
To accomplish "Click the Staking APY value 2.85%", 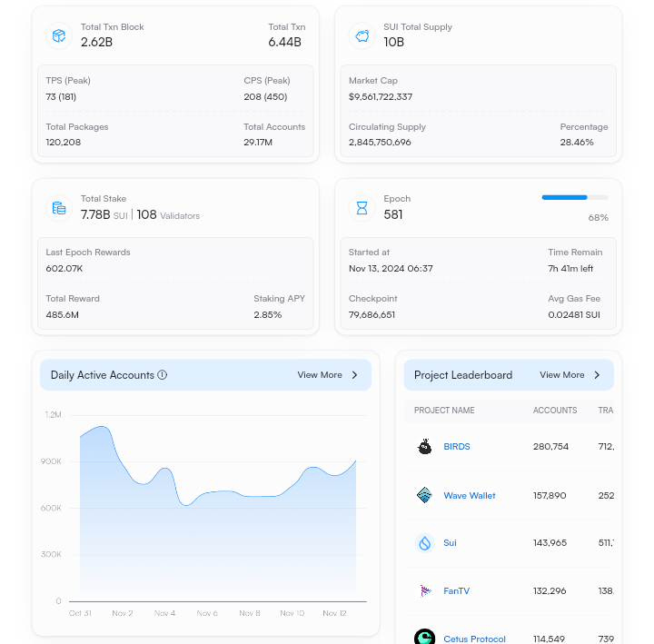I will coord(267,315).
